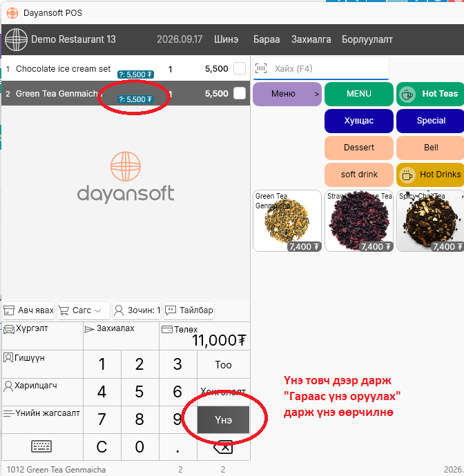The height and width of the screenshot is (476, 464).
Task: Tap numpad key 4
Action: tap(102, 392)
